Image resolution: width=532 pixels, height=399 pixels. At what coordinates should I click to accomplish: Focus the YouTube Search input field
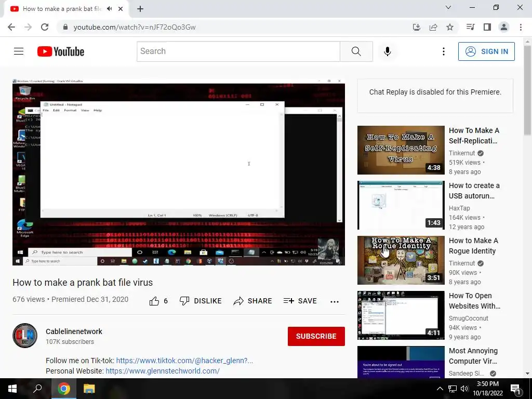(238, 51)
